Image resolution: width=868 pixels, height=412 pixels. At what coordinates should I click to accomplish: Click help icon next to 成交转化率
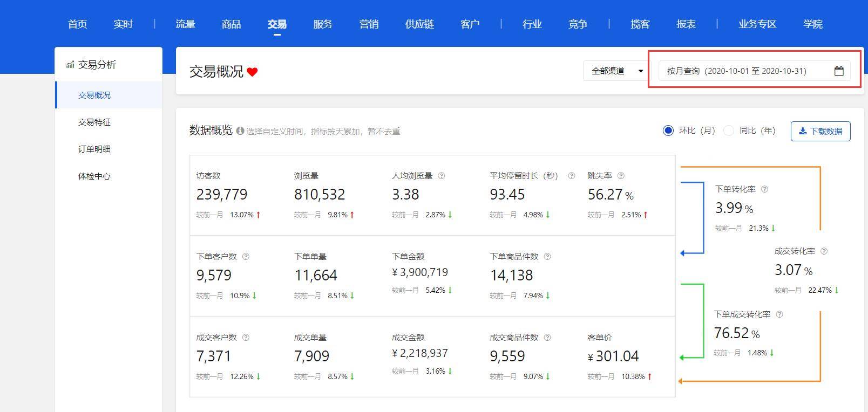tap(824, 251)
